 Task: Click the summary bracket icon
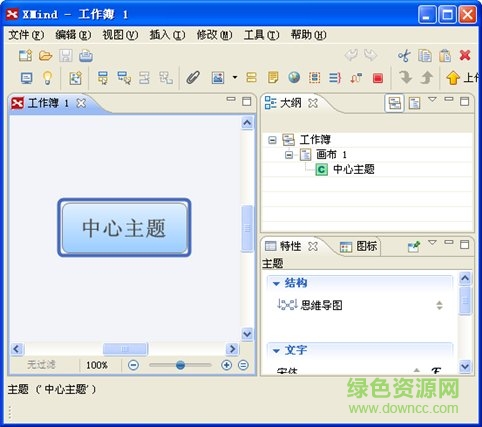coord(335,78)
